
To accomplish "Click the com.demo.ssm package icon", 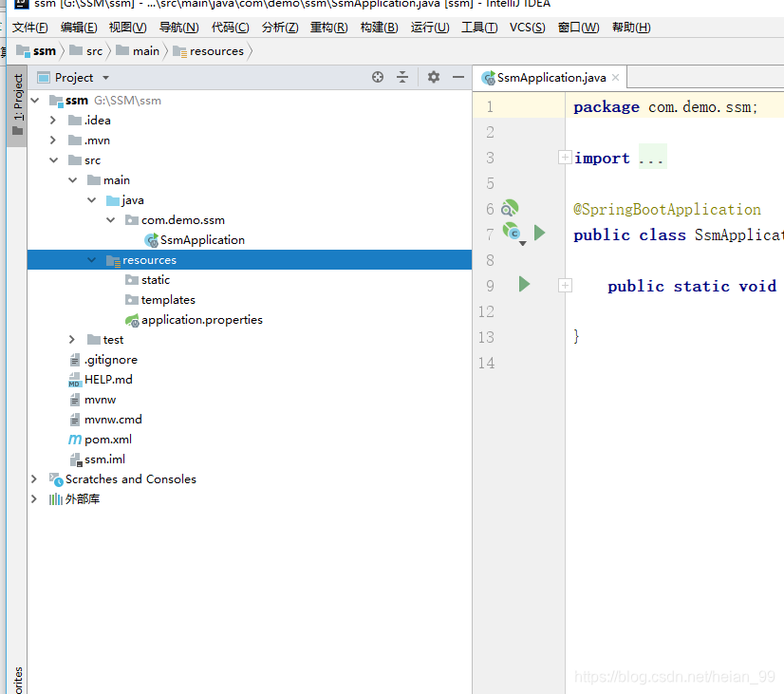I will 132,220.
